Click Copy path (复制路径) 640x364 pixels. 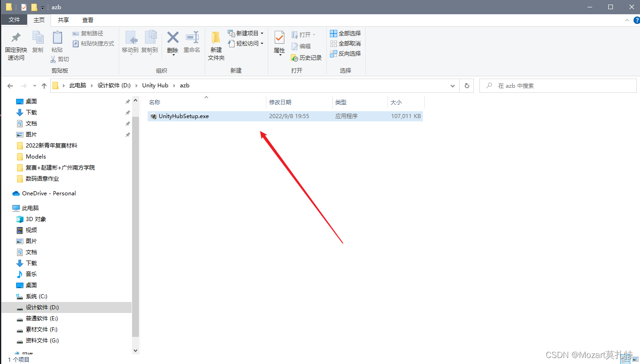point(88,34)
